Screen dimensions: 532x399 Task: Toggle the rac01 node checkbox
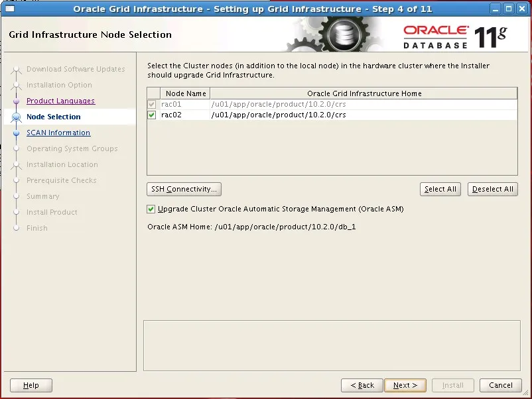(x=152, y=105)
